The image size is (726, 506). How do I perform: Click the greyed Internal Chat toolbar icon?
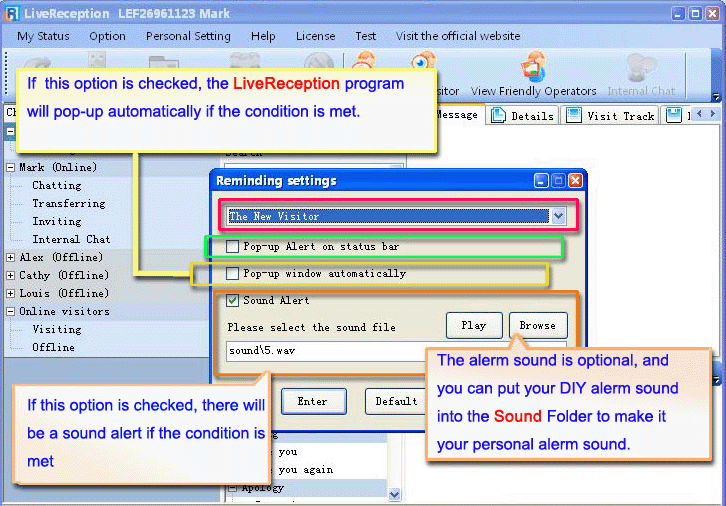pyautogui.click(x=641, y=74)
